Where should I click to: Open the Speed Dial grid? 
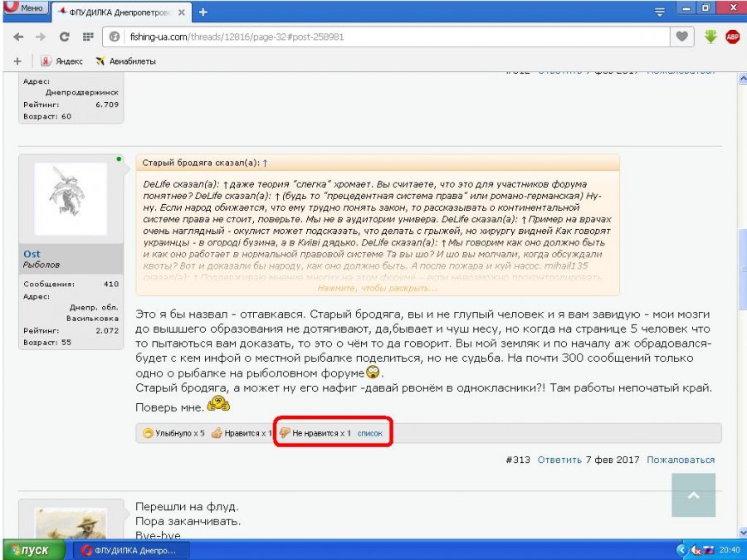click(88, 37)
